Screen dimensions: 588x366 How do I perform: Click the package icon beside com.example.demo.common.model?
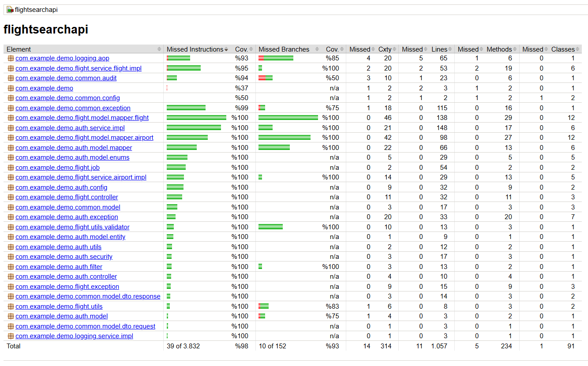[x=11, y=207]
